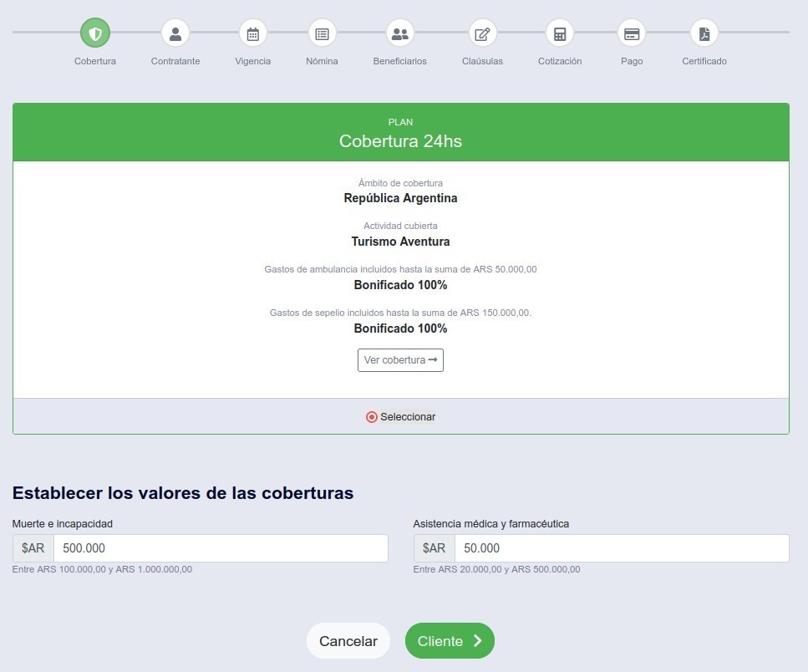
Task: Click the Ver cobertura button
Action: 400,360
